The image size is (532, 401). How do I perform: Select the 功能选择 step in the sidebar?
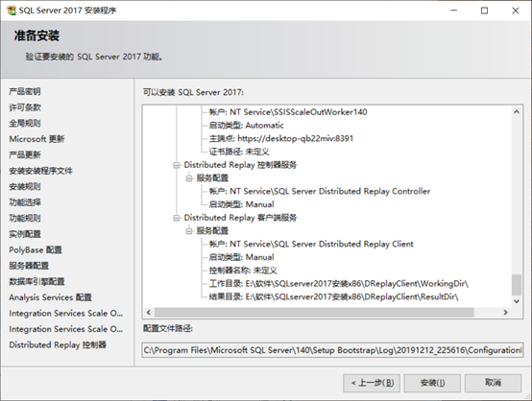[25, 202]
